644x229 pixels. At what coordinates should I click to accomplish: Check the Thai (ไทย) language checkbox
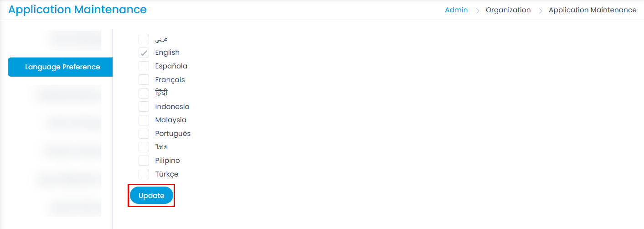pyautogui.click(x=144, y=147)
